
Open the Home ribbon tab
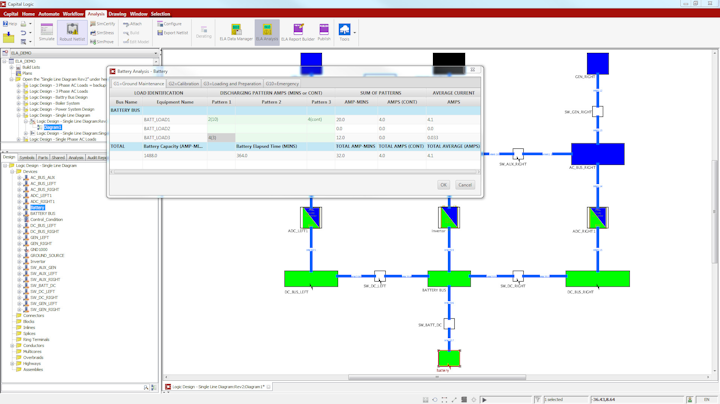tap(28, 14)
